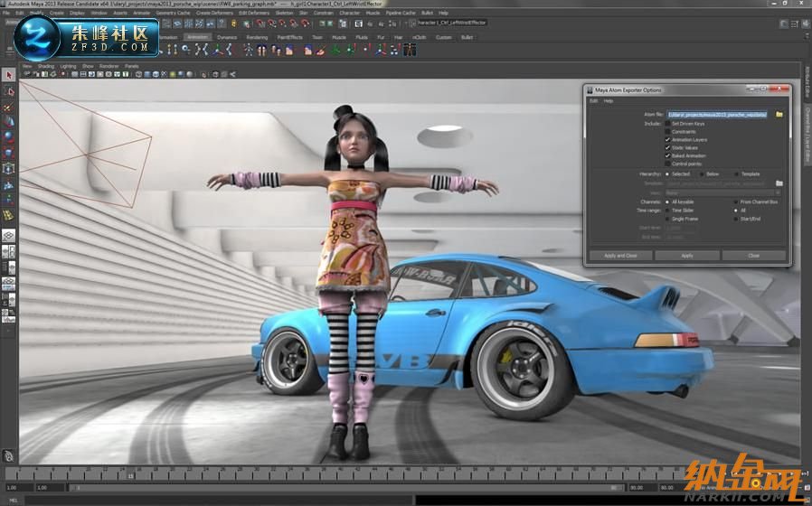Click the current frame marker on the time slider
The height and width of the screenshot is (506, 812).
(x=131, y=474)
